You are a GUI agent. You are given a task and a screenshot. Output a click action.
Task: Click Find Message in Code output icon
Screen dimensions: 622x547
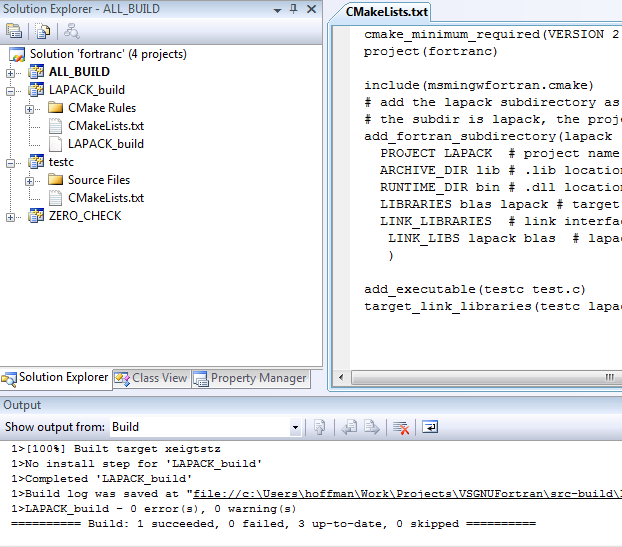click(319, 427)
